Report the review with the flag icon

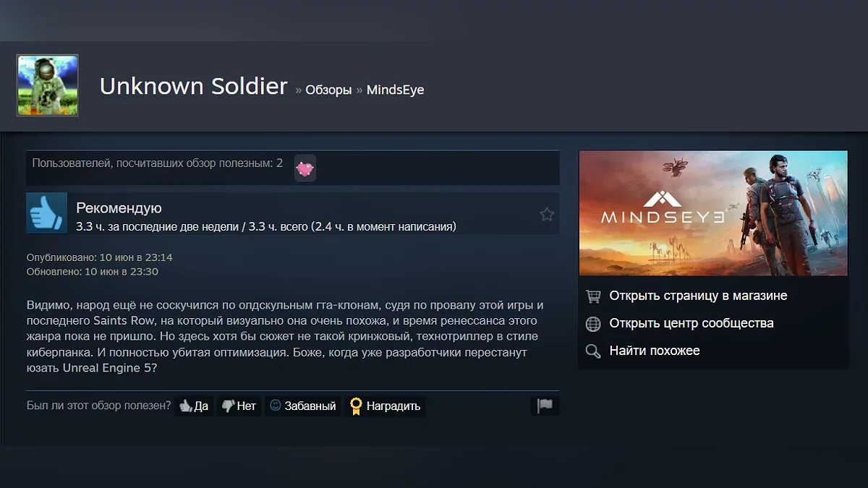545,406
